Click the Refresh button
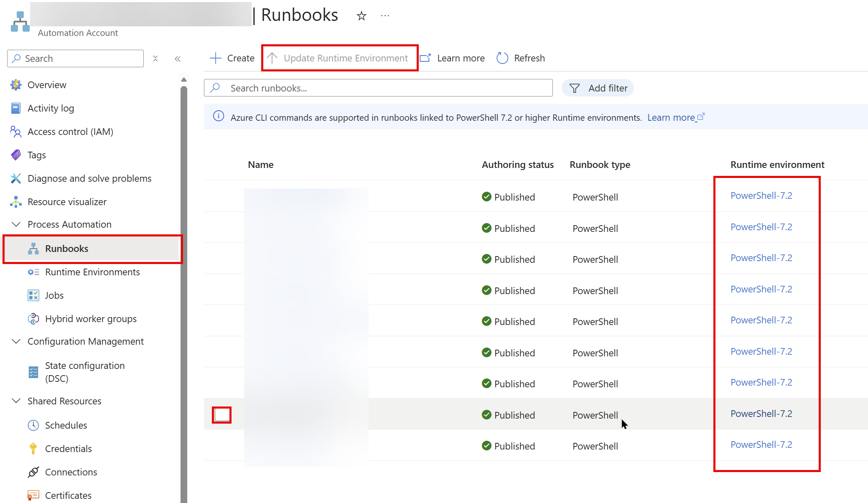The image size is (868, 503). [521, 58]
